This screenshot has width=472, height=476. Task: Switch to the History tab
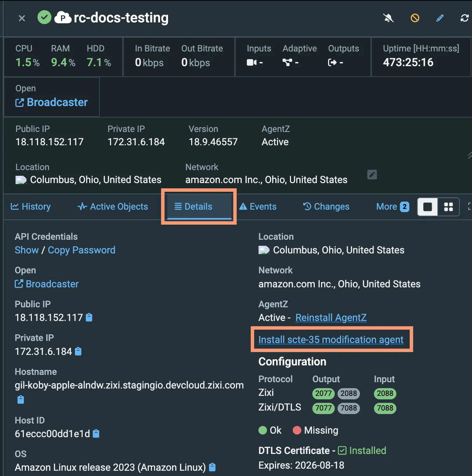[31, 206]
